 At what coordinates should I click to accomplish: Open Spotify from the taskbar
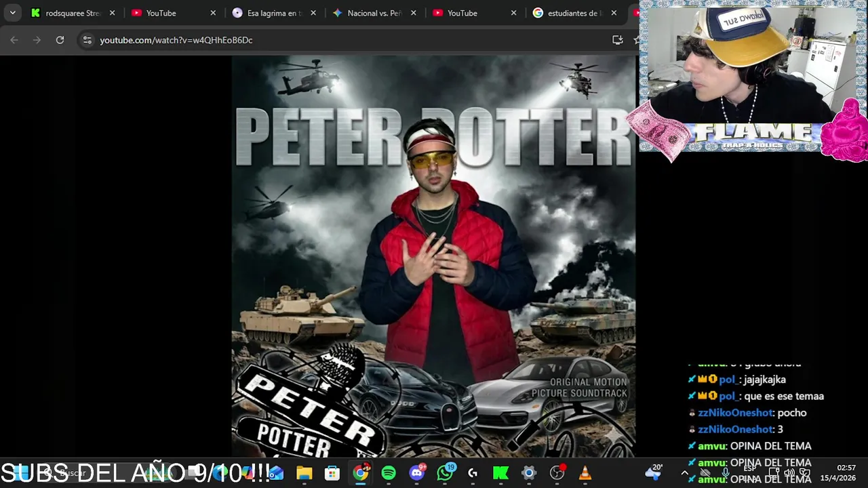tap(389, 473)
